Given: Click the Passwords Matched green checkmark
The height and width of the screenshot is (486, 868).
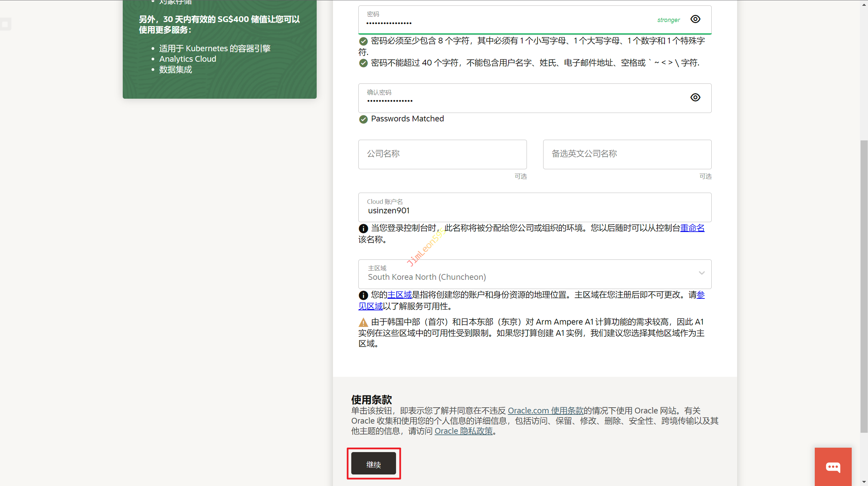Looking at the screenshot, I should pos(363,119).
